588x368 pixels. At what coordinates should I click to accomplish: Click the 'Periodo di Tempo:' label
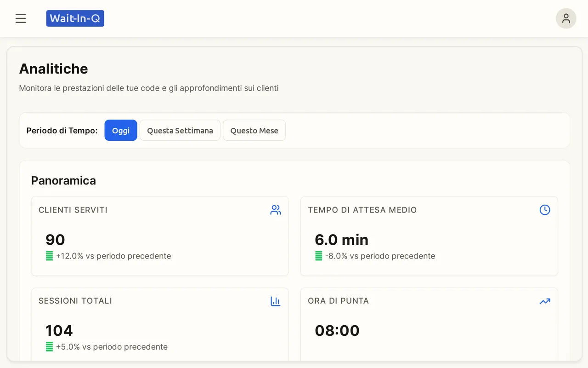click(x=62, y=131)
